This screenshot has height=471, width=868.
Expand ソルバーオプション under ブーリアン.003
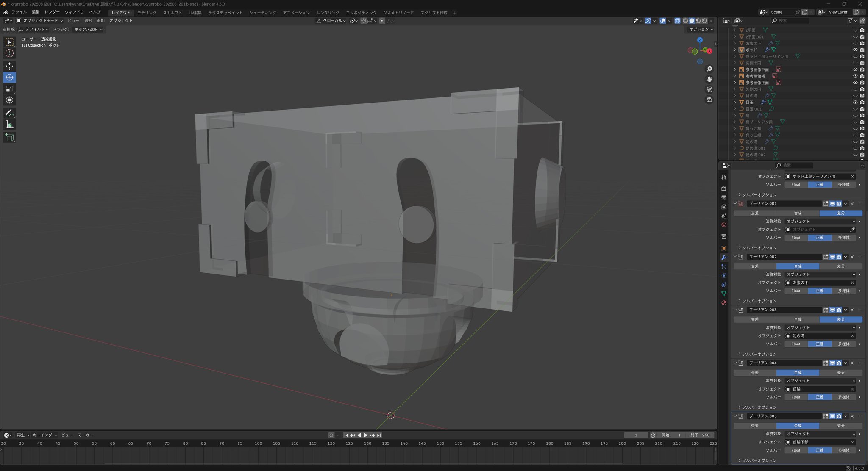tap(759, 354)
